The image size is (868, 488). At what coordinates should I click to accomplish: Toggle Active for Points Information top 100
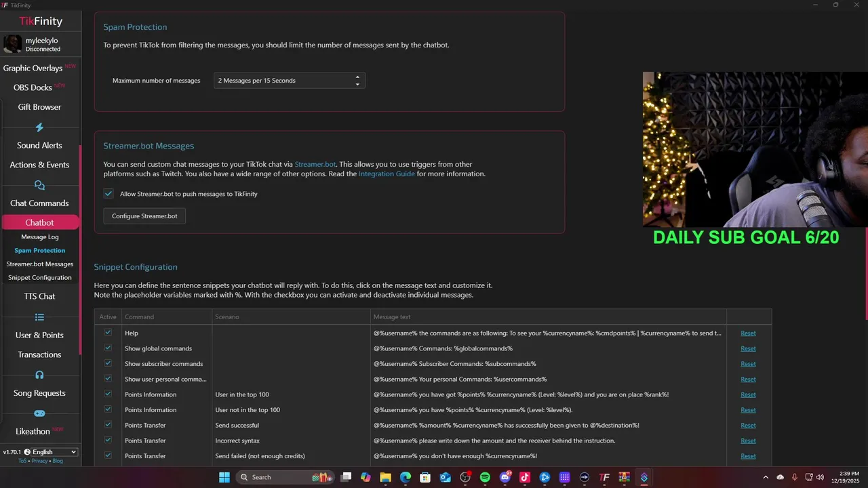(x=108, y=394)
